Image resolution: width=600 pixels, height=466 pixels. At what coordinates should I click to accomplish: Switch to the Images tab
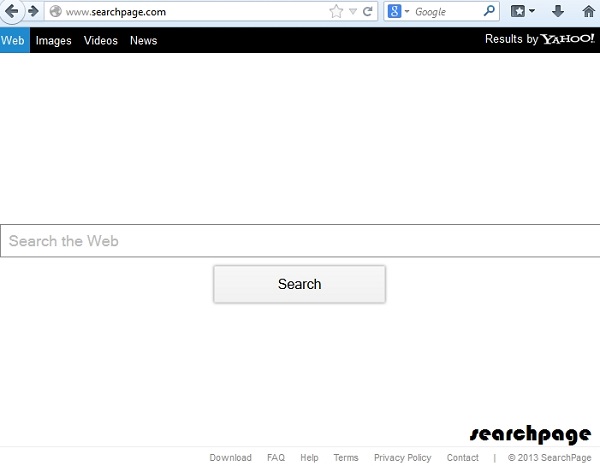[x=53, y=41]
